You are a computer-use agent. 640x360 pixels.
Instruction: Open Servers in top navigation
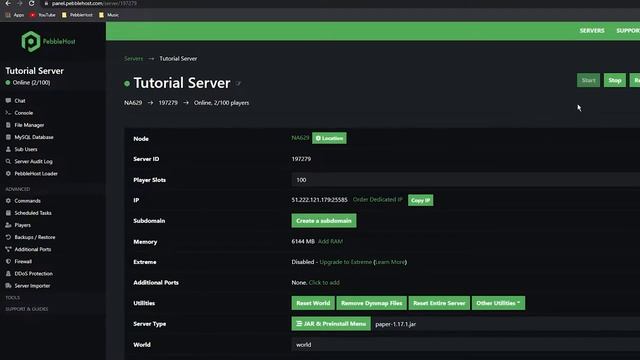(592, 31)
